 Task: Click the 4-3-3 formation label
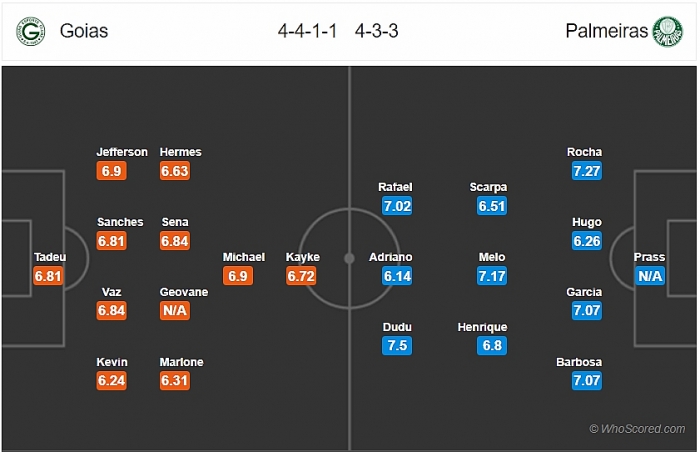click(376, 31)
